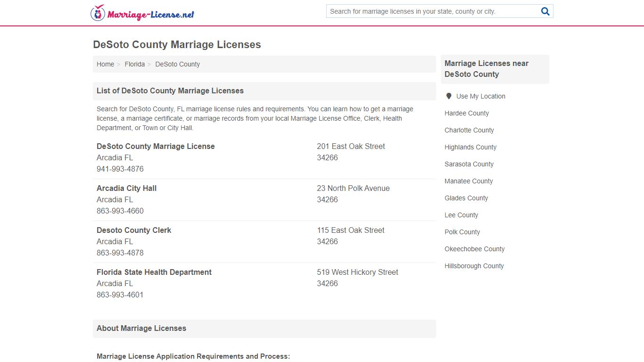Click phone number 941-993-4876
Image resolution: width=644 pixels, height=362 pixels.
click(120, 169)
